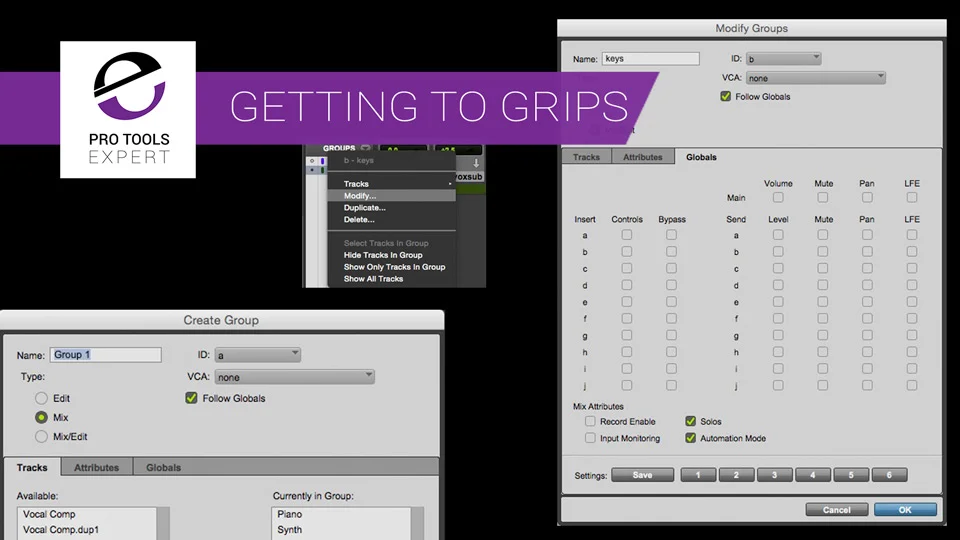The height and width of the screenshot is (540, 960).
Task: Click the Pro Tools Expert logo
Action: tap(128, 110)
